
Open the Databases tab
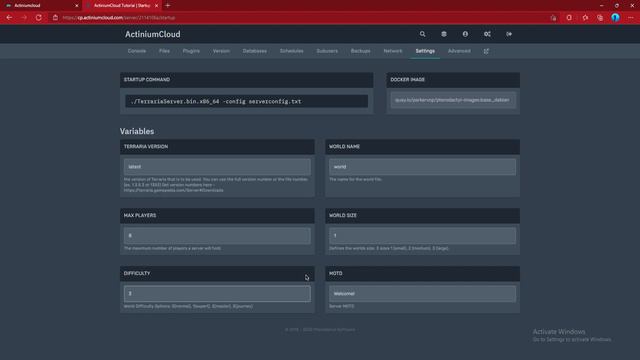(255, 51)
